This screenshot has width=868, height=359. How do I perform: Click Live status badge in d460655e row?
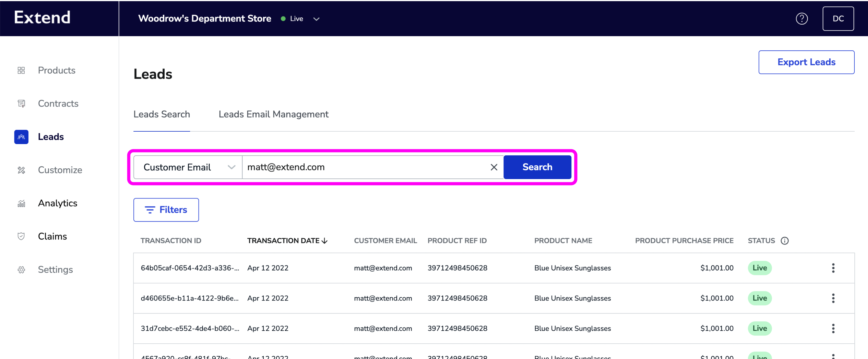(759, 298)
